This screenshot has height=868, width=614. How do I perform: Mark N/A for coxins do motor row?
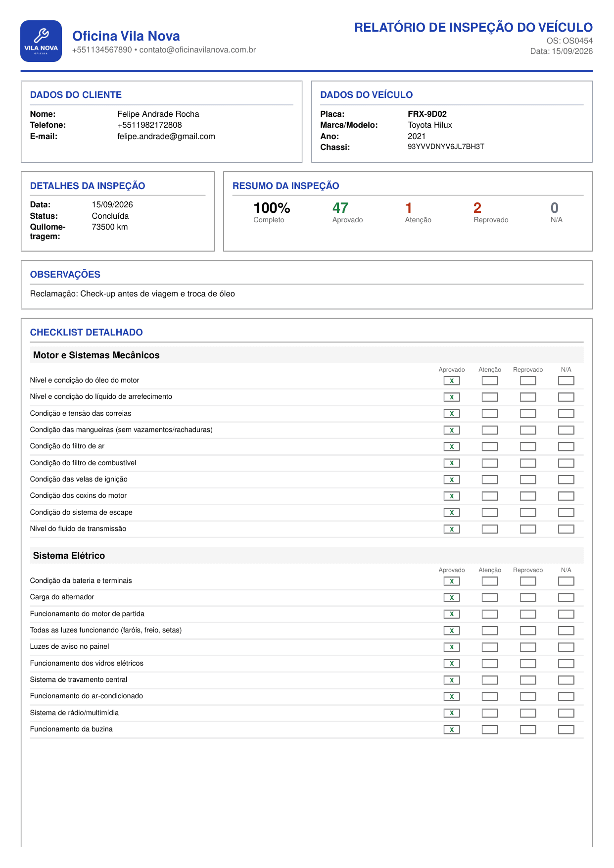pos(566,496)
